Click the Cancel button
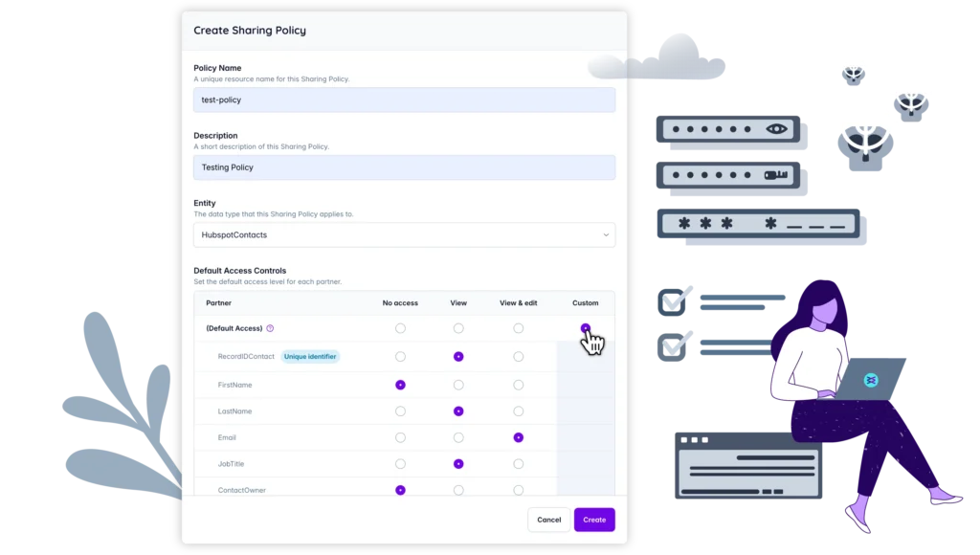Image resolution: width=980 pixels, height=555 pixels. click(548, 520)
